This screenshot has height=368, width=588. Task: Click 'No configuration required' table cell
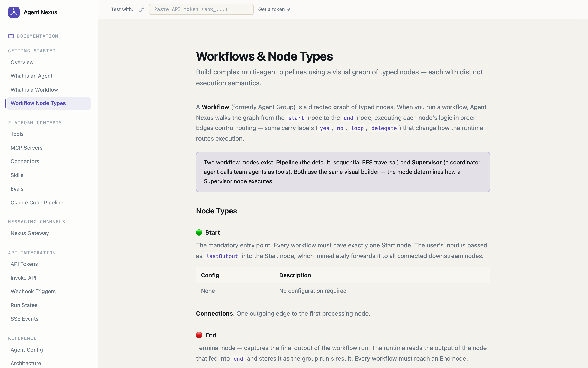click(313, 291)
